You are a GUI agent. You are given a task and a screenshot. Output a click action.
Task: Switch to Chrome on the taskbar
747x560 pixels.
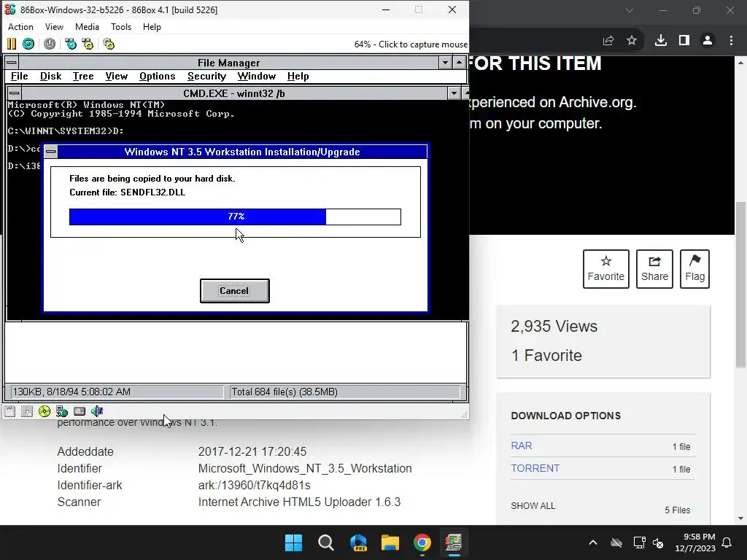pyautogui.click(x=422, y=542)
